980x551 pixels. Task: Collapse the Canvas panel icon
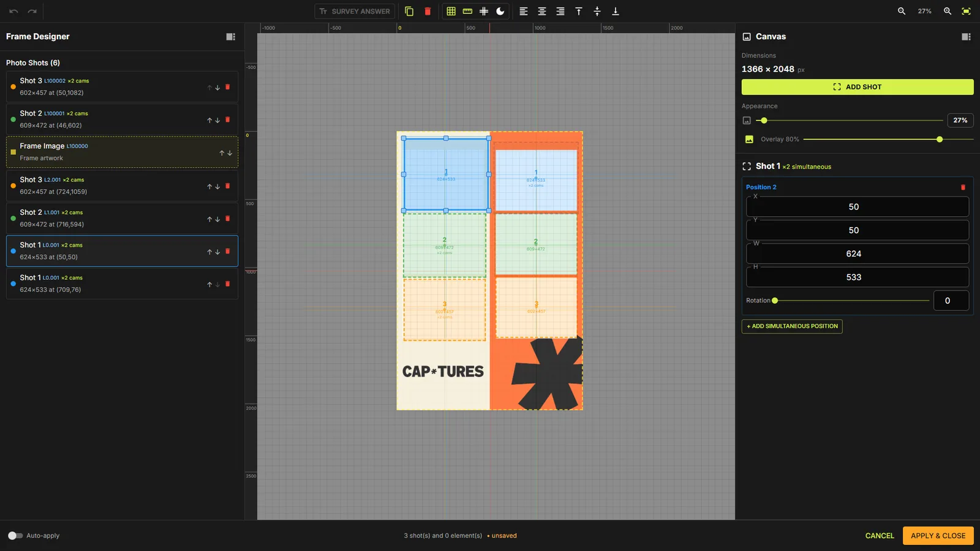[966, 37]
